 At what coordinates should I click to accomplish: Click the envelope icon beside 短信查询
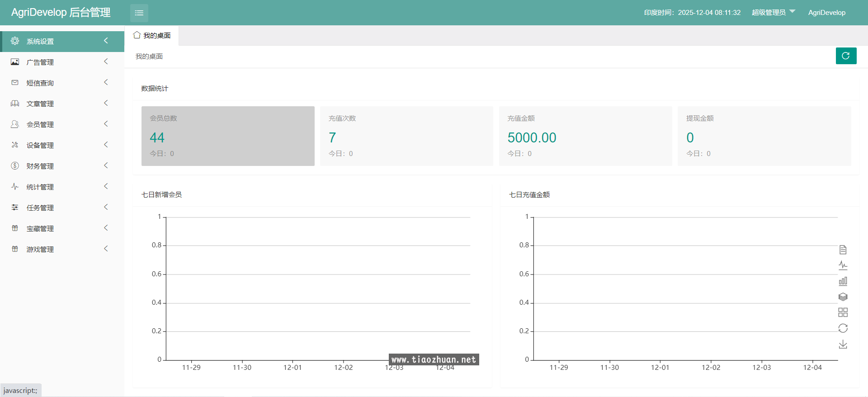[x=15, y=83]
